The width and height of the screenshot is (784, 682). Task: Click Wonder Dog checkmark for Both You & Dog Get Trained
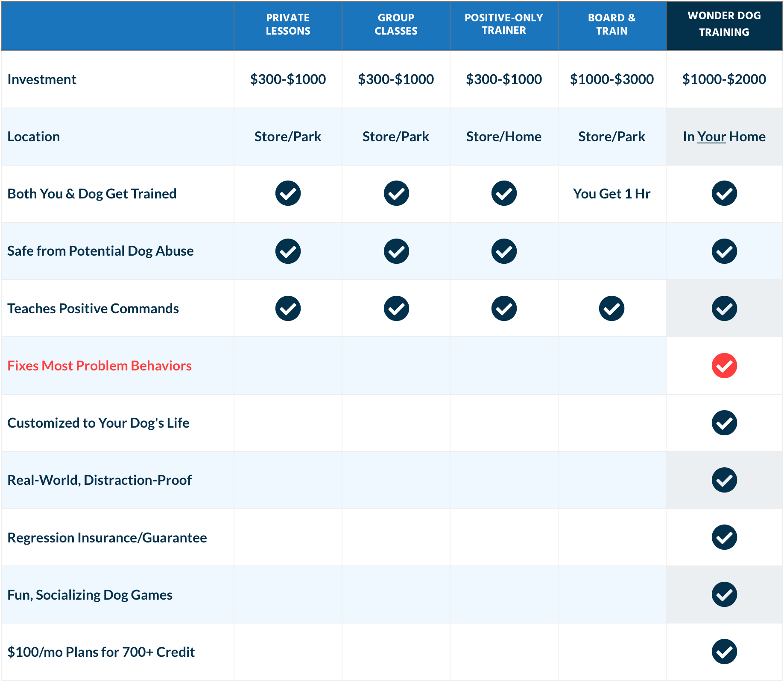[x=724, y=193]
